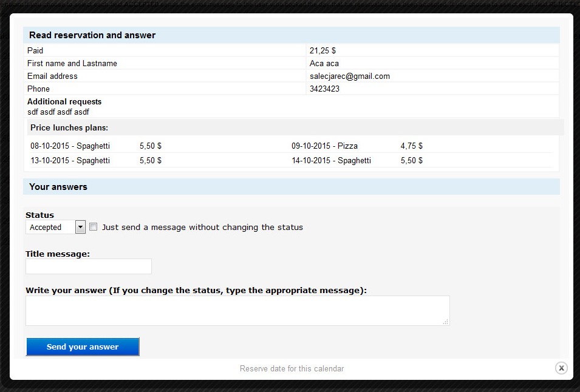Select the 09-10-2015 Pizza lunch entry
The image size is (580, 392).
pyautogui.click(x=324, y=146)
